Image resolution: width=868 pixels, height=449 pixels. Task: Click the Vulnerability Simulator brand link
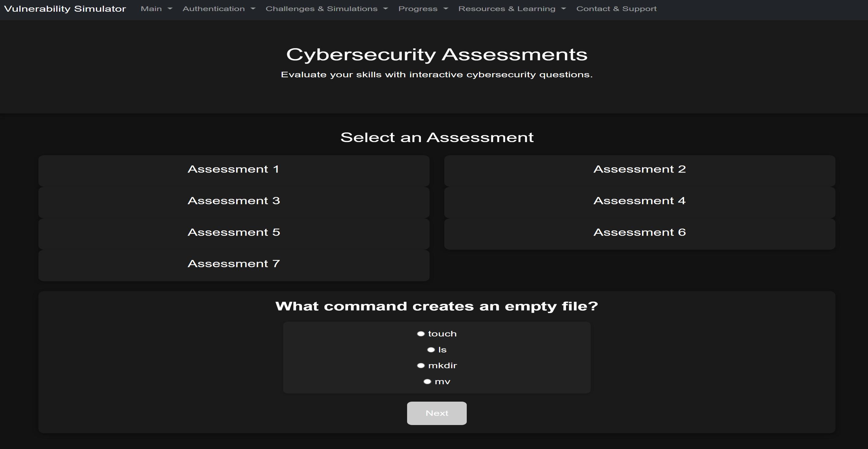click(x=65, y=9)
